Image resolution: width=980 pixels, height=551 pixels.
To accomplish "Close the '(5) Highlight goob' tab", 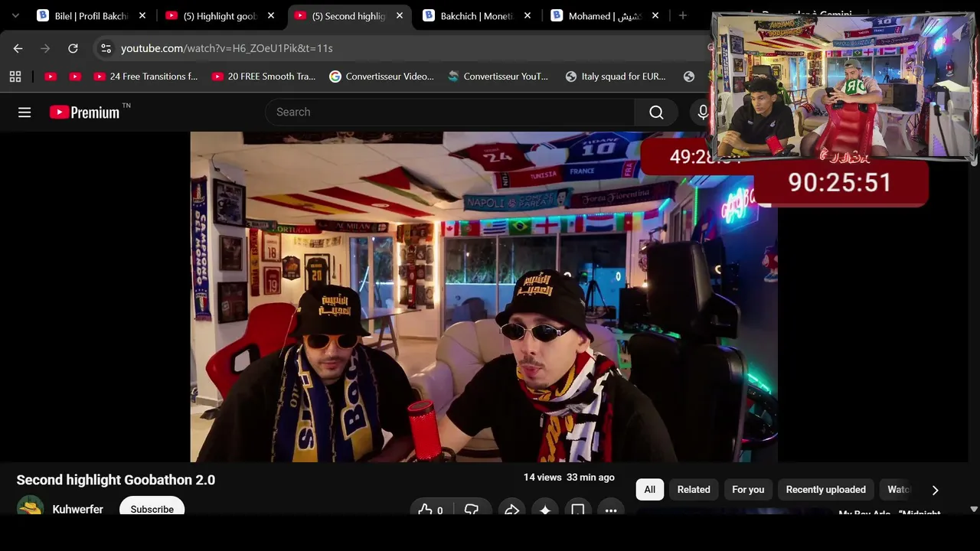I will click(x=271, y=15).
